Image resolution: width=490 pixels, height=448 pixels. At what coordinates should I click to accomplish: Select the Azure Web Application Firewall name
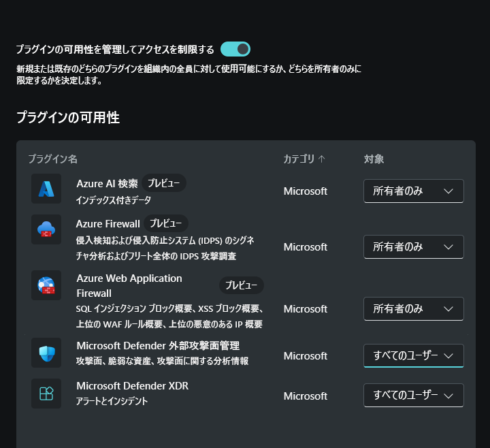[x=129, y=286]
